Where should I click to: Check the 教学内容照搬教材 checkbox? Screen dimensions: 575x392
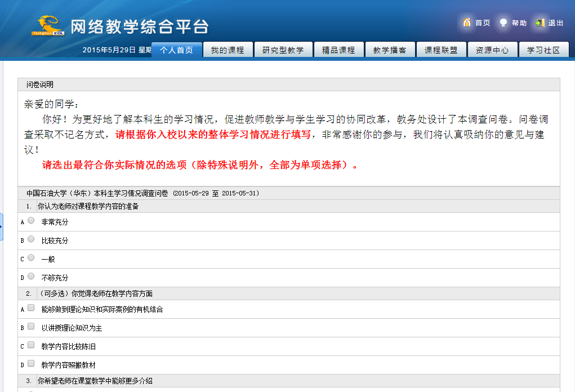click(31, 364)
